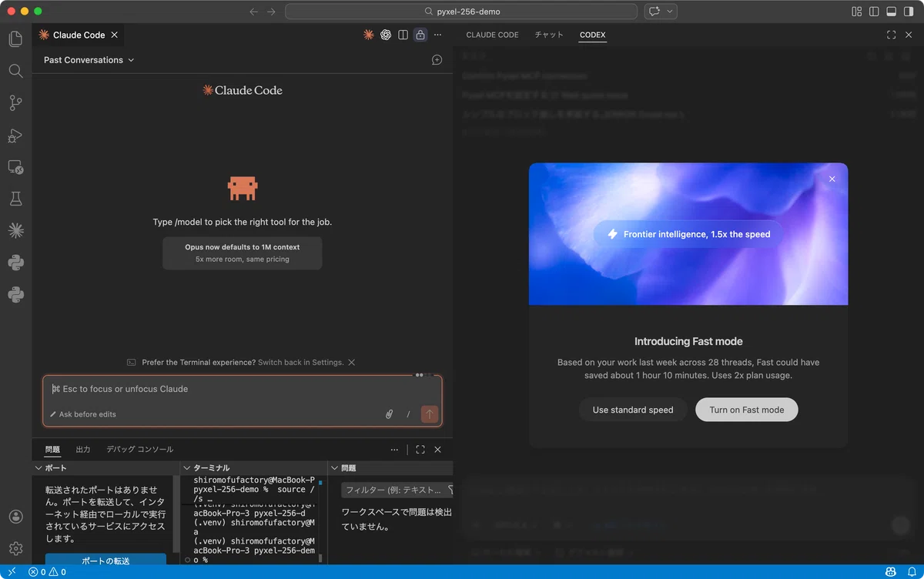Show errors and warnings count in status bar
The image size is (924, 579).
pos(47,572)
